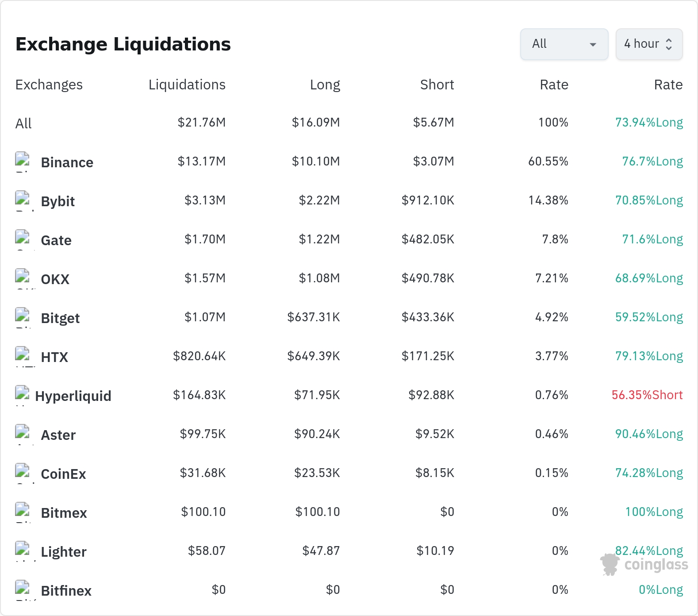Viewport: 698px width, 616px height.
Task: Click the OKX exchange logo icon
Action: click(x=23, y=277)
